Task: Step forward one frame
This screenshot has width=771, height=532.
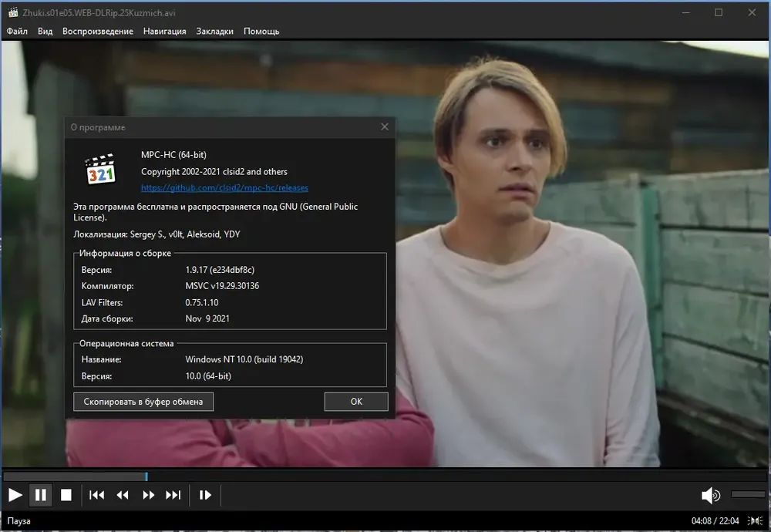Action: (205, 495)
